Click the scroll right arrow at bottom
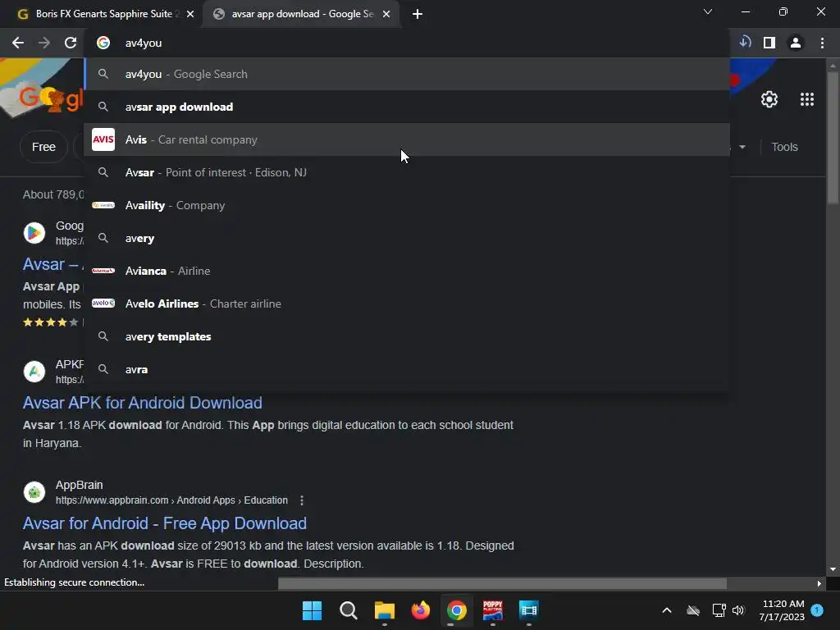840x630 pixels. [x=819, y=583]
